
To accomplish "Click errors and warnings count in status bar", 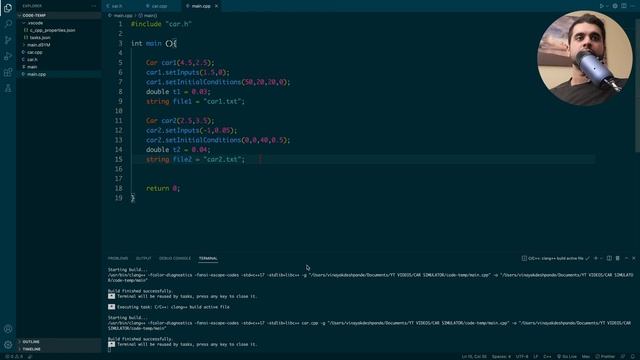I will coord(13,356).
